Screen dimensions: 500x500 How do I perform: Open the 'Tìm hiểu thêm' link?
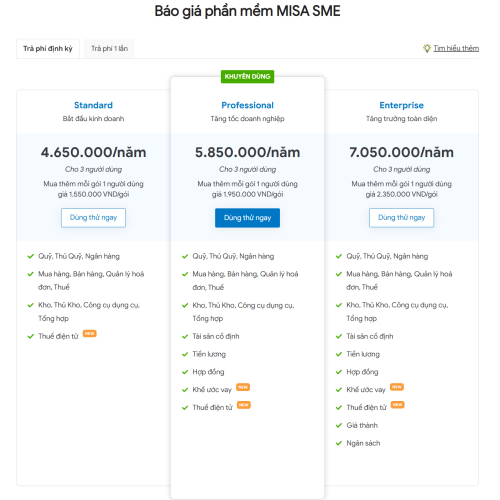click(x=456, y=48)
